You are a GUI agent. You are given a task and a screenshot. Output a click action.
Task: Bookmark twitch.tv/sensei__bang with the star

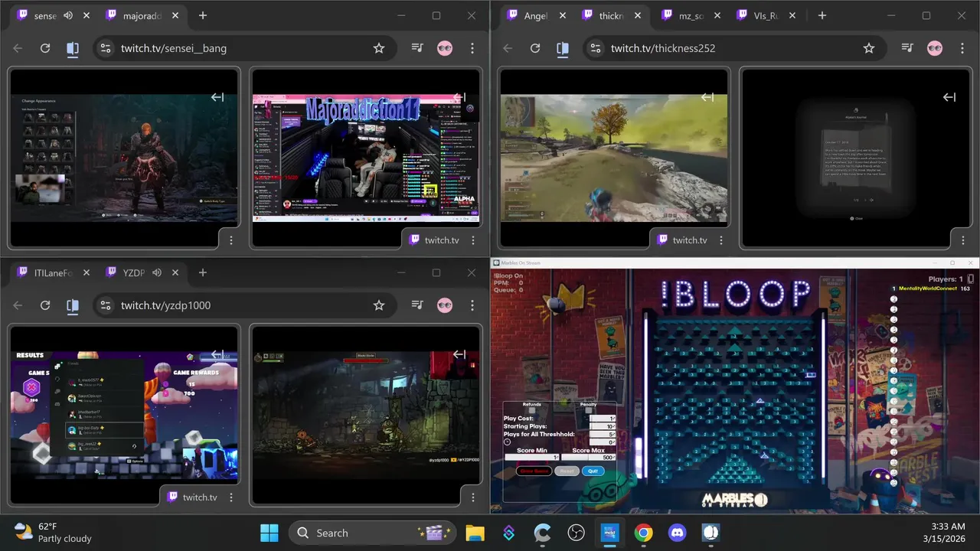pos(379,48)
